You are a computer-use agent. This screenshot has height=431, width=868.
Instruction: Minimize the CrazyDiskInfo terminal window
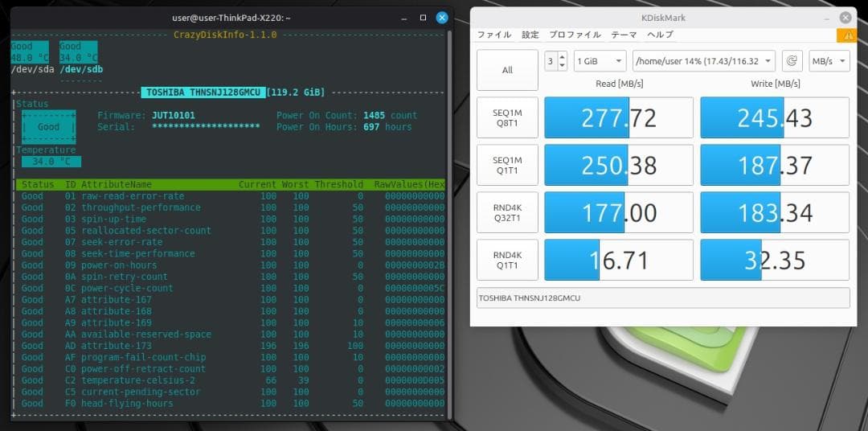click(405, 18)
